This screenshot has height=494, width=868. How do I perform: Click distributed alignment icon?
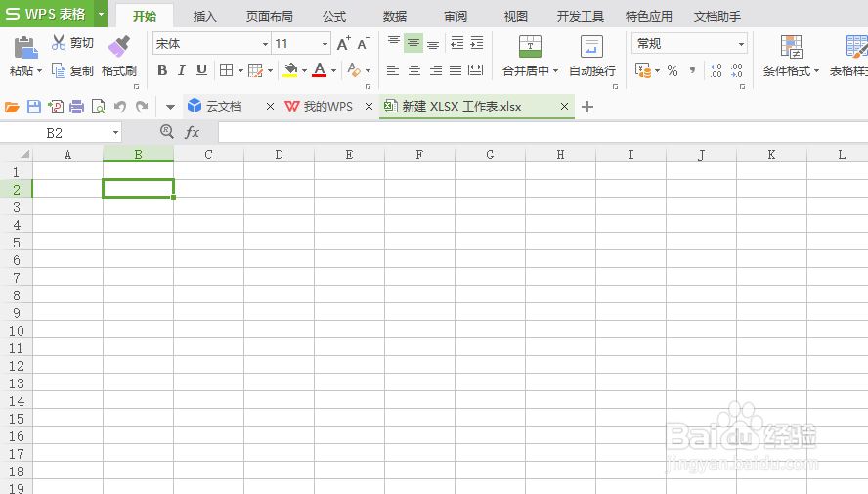coord(475,70)
